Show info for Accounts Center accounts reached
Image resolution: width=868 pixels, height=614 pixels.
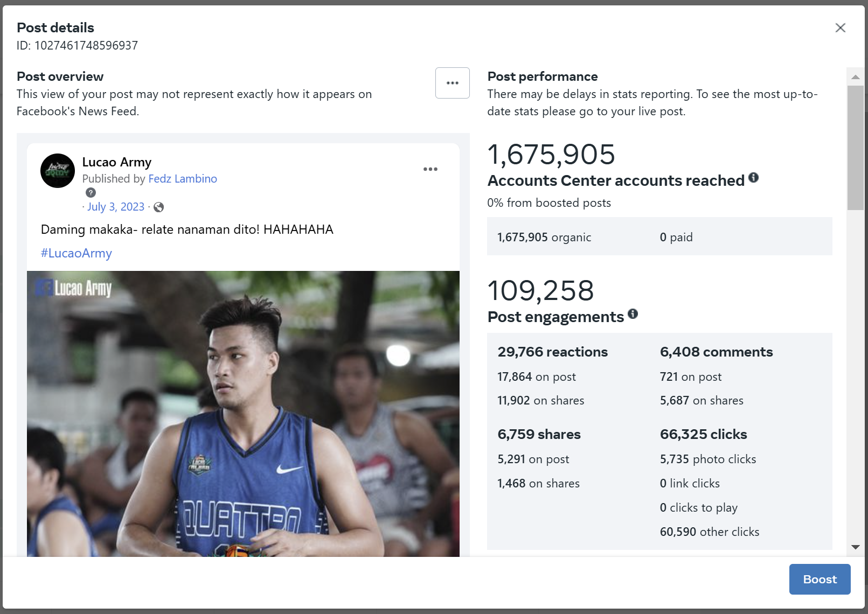(754, 178)
